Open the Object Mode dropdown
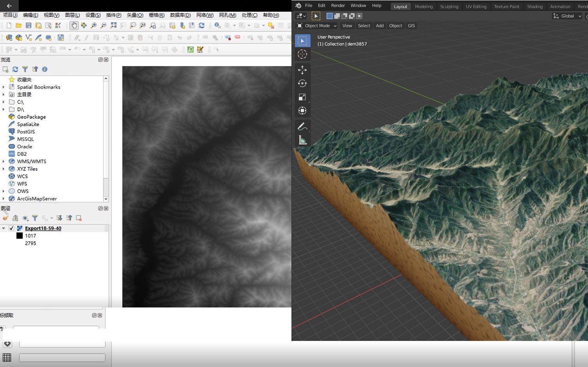Screen dimensions: 588x367 pos(317,26)
